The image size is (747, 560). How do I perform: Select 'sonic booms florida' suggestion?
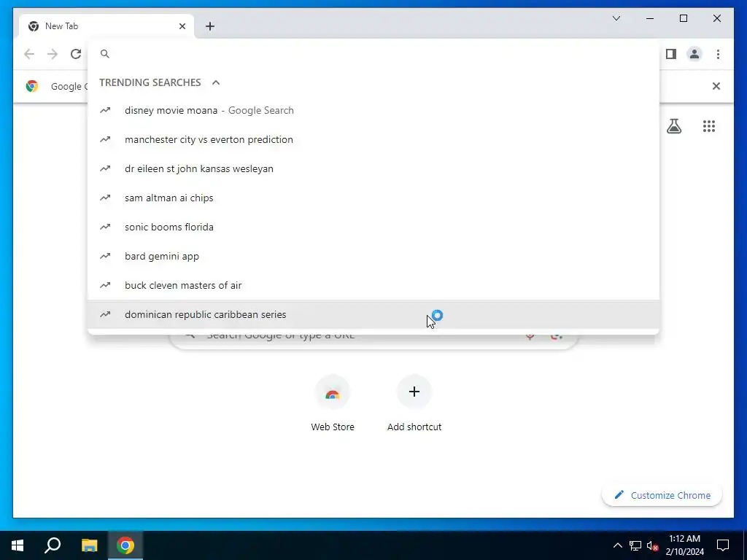[x=373, y=227]
